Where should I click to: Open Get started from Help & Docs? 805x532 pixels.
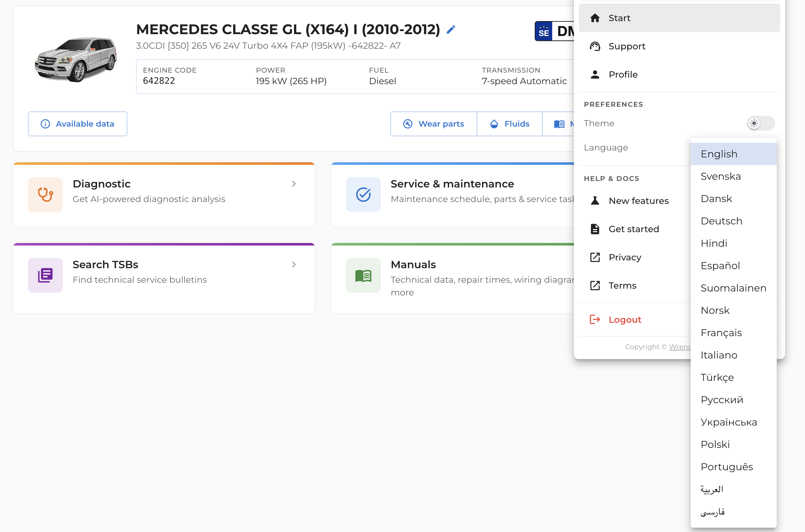tap(634, 229)
